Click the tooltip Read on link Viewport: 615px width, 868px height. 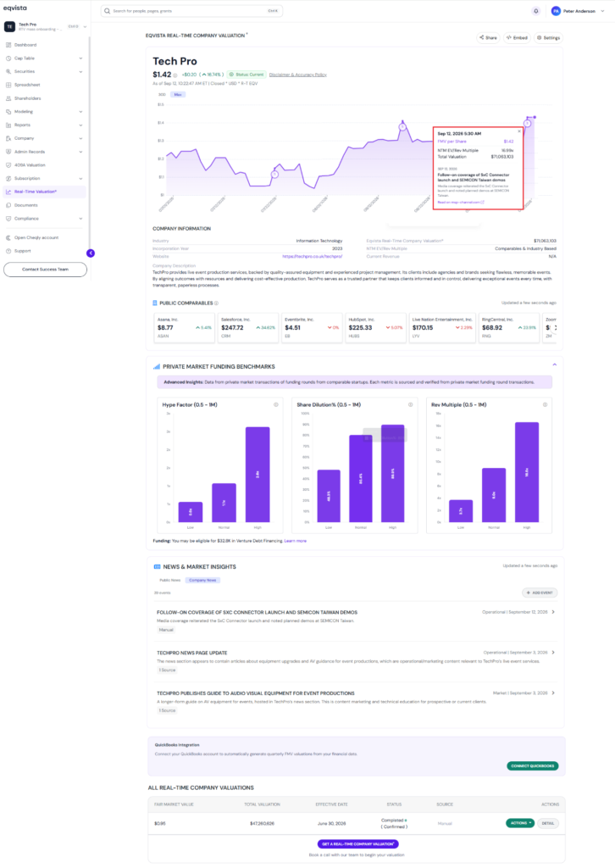(461, 203)
